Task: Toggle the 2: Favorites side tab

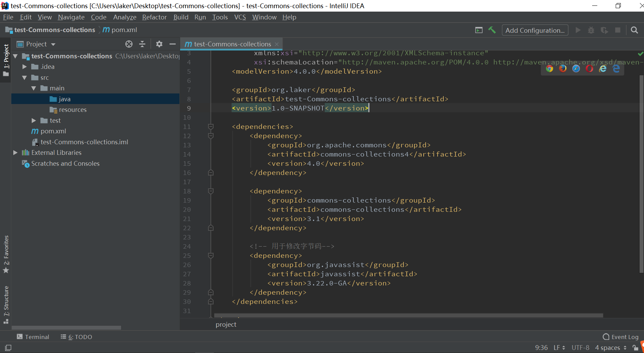Action: 6,254
